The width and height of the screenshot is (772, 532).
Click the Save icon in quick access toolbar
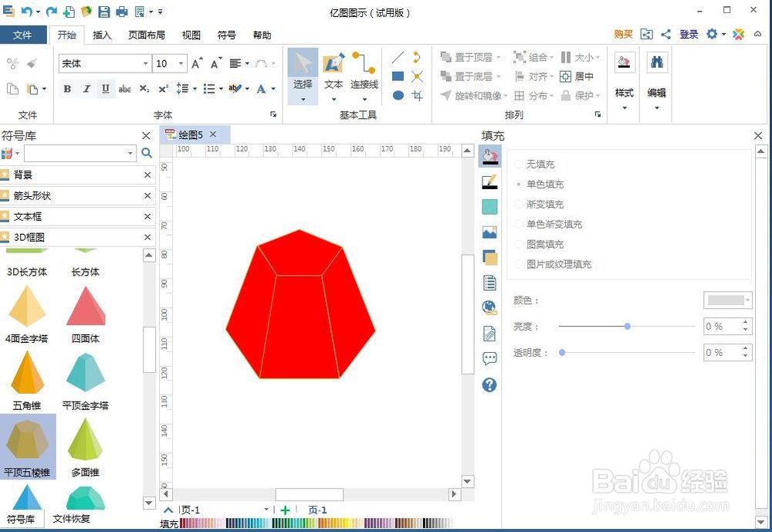pyautogui.click(x=104, y=12)
